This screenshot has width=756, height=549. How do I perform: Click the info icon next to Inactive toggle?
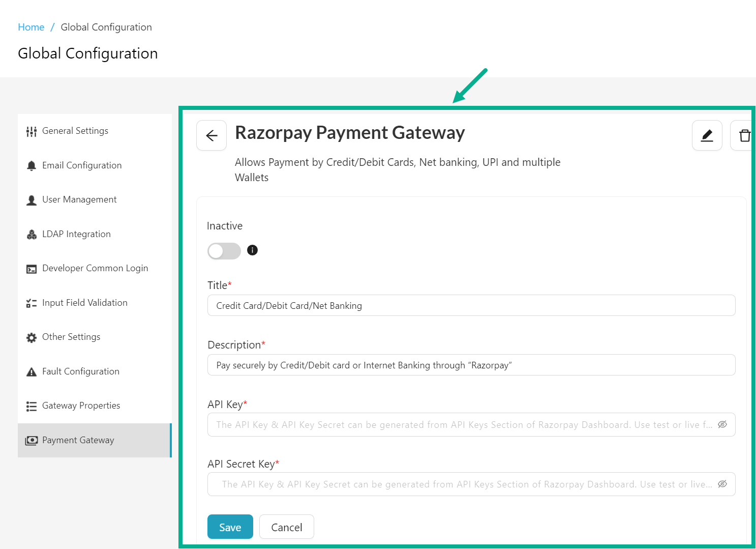point(252,250)
